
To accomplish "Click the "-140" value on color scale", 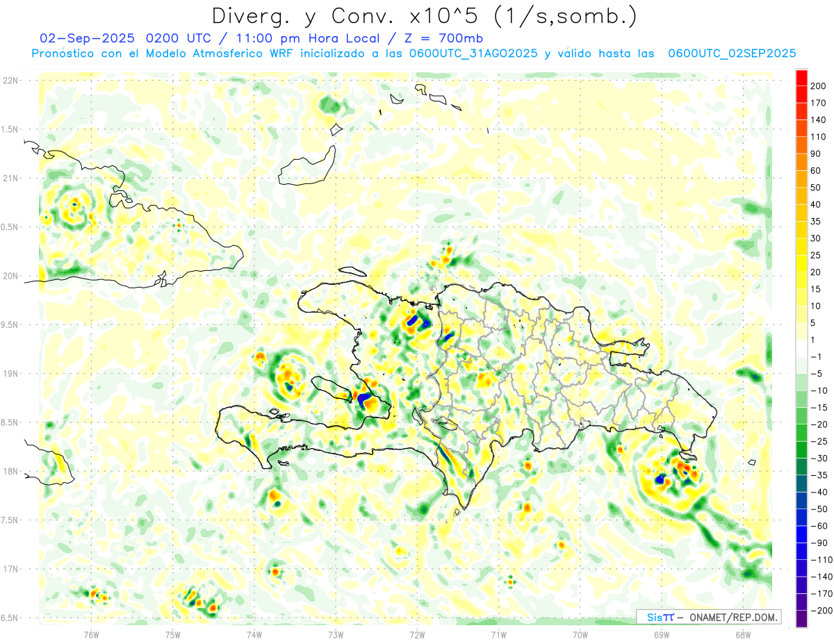I will click(x=820, y=577).
